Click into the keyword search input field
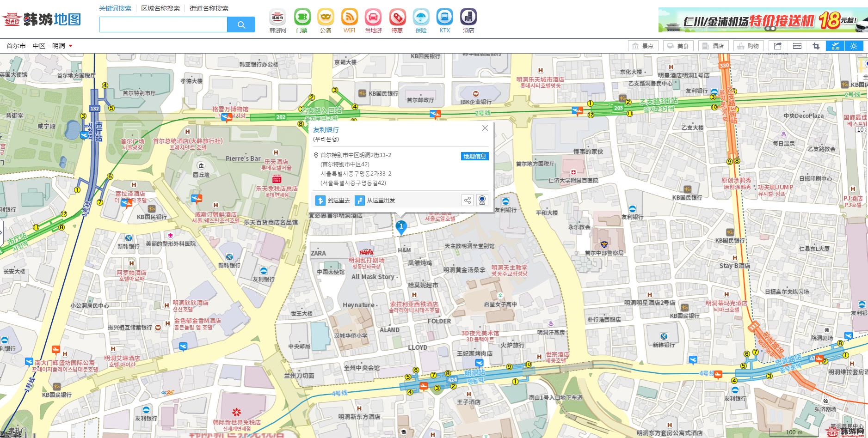 point(163,24)
